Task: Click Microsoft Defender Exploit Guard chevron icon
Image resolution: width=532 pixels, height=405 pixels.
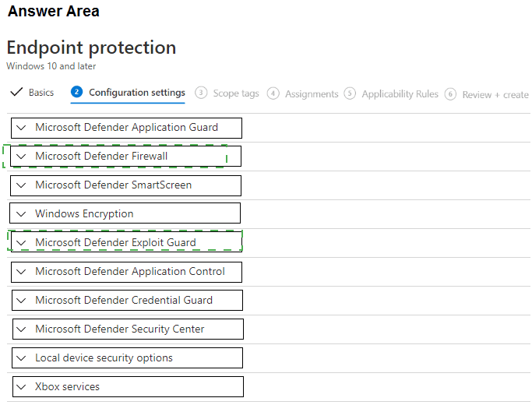Action: (x=22, y=243)
